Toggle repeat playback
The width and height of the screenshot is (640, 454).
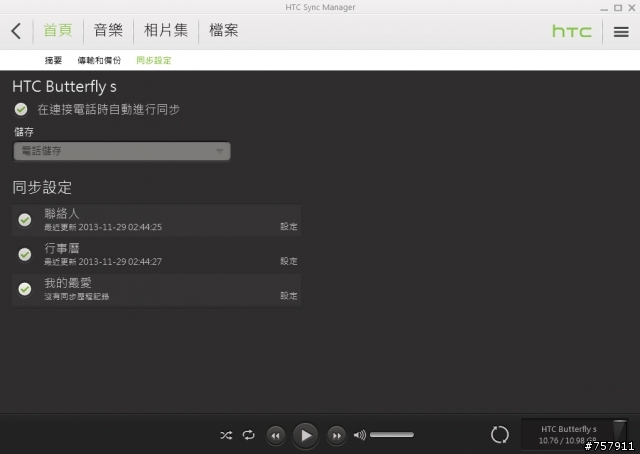coord(249,435)
